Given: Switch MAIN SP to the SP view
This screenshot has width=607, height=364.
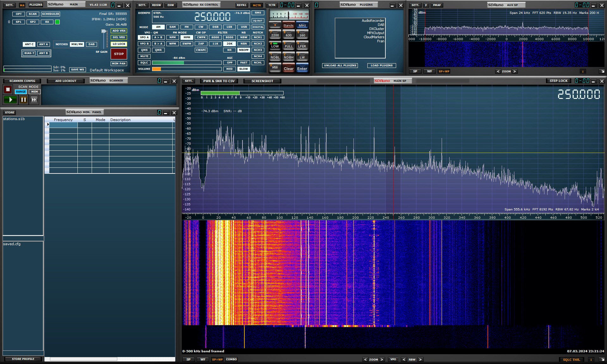Looking at the screenshot, I should pos(188,360).
